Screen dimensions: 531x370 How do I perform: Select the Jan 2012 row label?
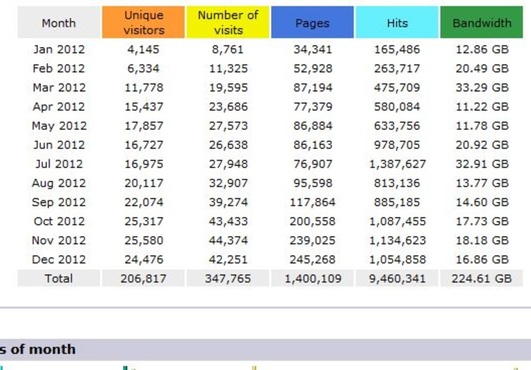[59, 49]
